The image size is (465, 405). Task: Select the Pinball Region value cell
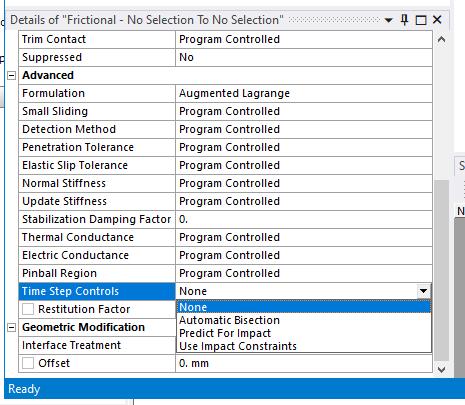click(x=304, y=273)
